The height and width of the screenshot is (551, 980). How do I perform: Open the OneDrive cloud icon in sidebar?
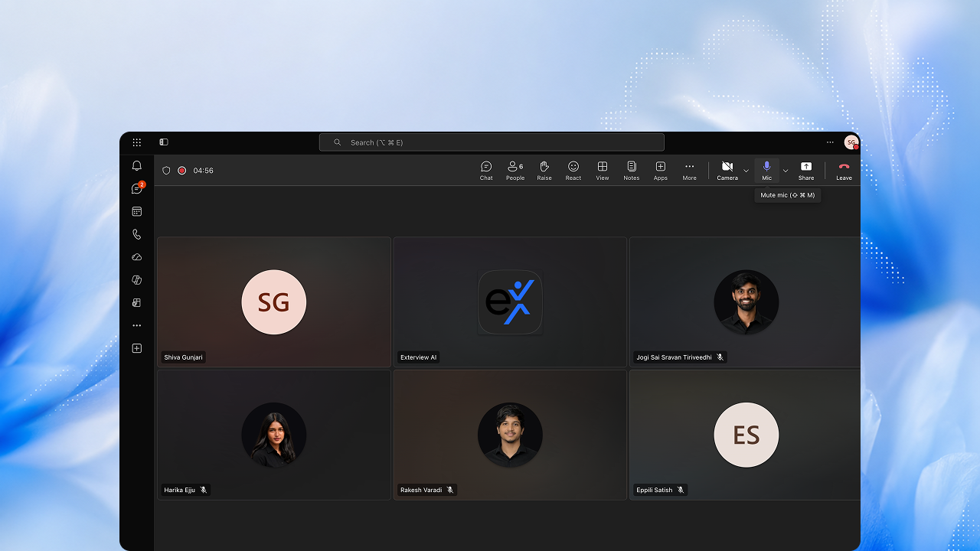pos(137,257)
